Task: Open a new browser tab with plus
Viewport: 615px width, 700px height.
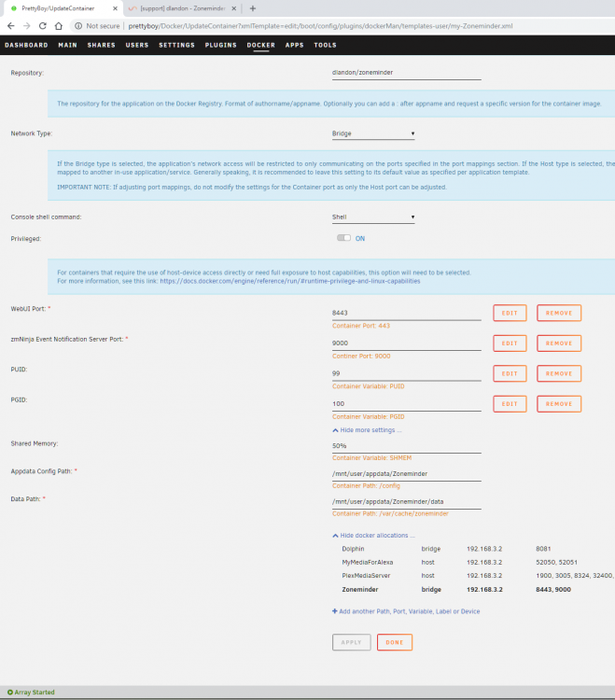Action: point(253,8)
